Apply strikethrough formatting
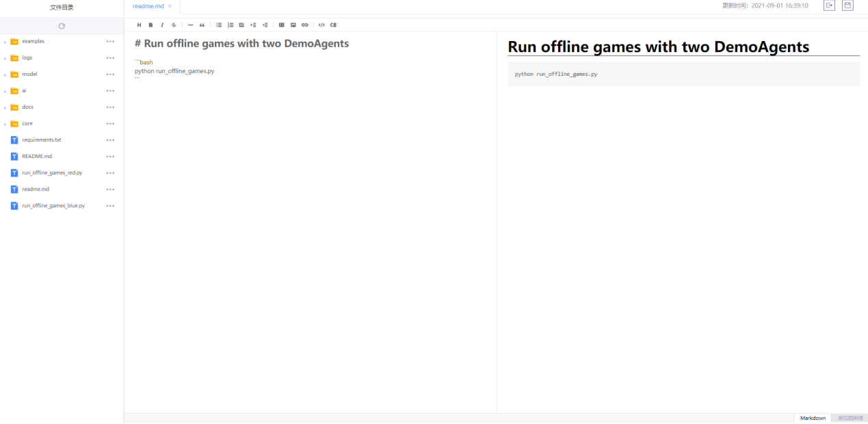Image resolution: width=868 pixels, height=424 pixels. click(174, 25)
